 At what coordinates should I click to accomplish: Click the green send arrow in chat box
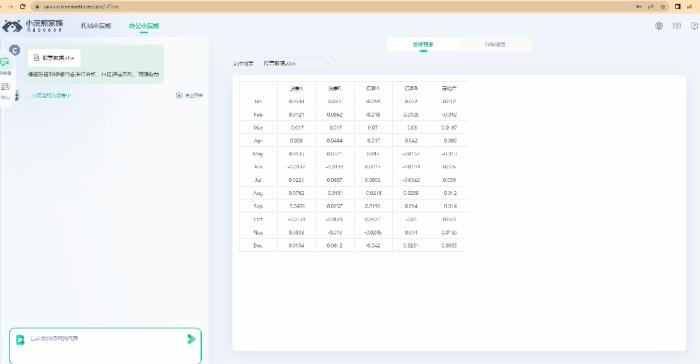click(191, 339)
